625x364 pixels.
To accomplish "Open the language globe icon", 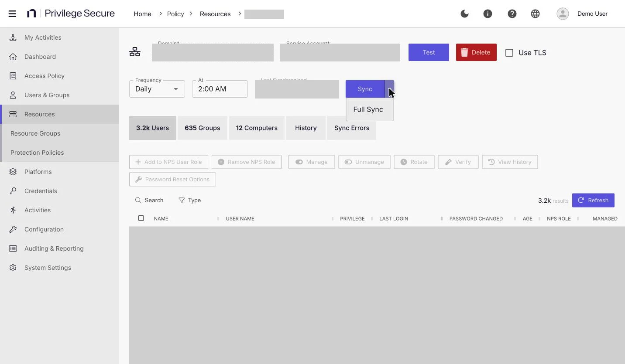I will point(535,14).
